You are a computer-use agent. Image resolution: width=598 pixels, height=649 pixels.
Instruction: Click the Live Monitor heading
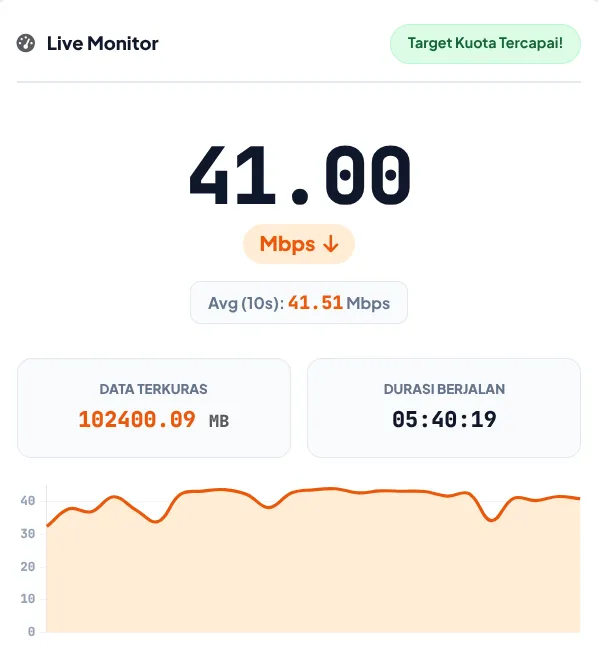tap(103, 43)
